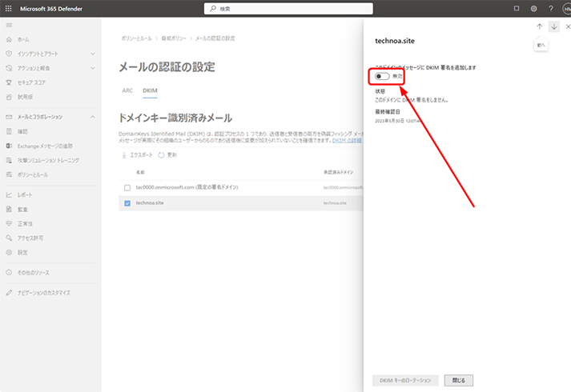Click the 名前 column header

(x=140, y=172)
